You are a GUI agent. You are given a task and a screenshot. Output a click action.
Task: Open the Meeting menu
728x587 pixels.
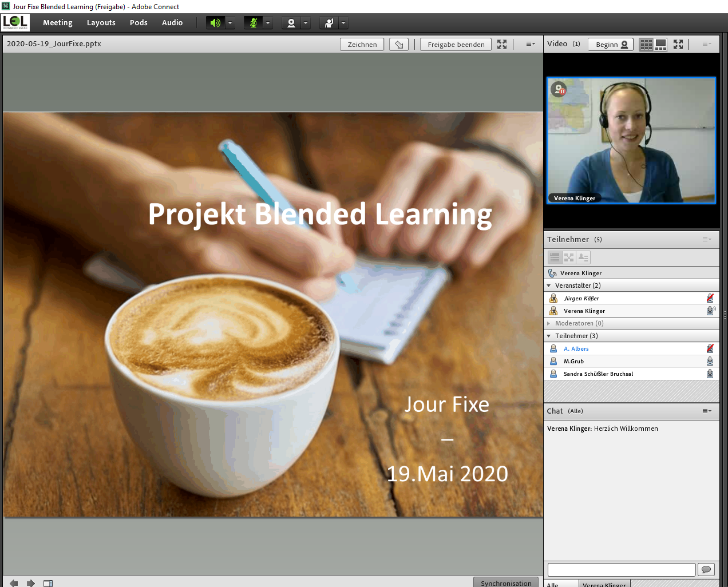coord(57,23)
